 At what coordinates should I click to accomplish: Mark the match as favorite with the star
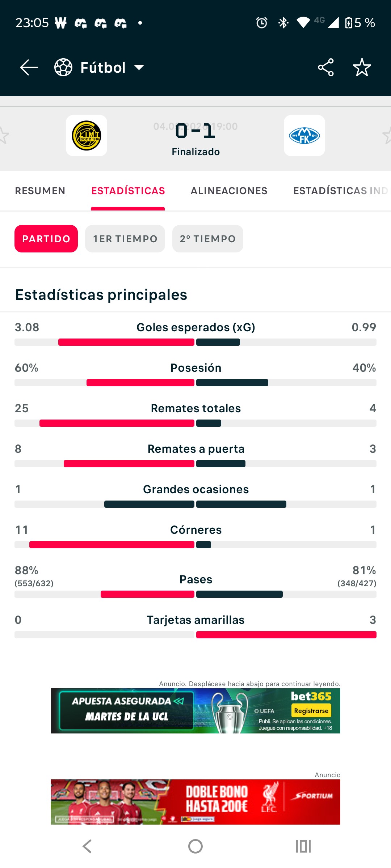click(362, 68)
